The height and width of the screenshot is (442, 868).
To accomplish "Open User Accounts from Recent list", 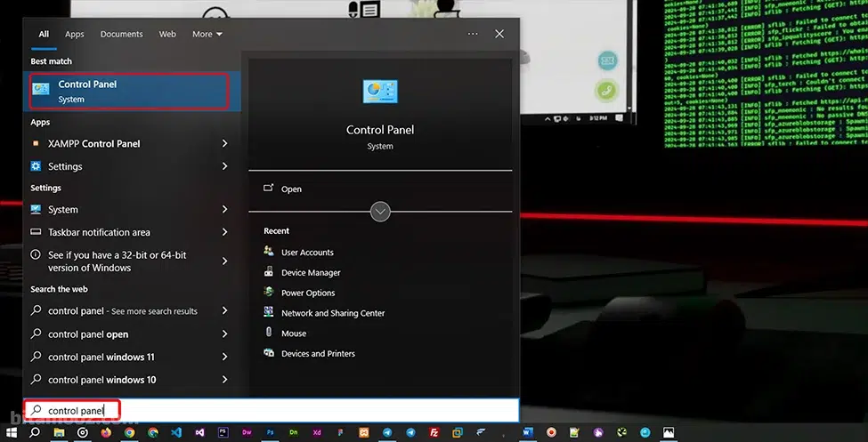I will (x=306, y=253).
